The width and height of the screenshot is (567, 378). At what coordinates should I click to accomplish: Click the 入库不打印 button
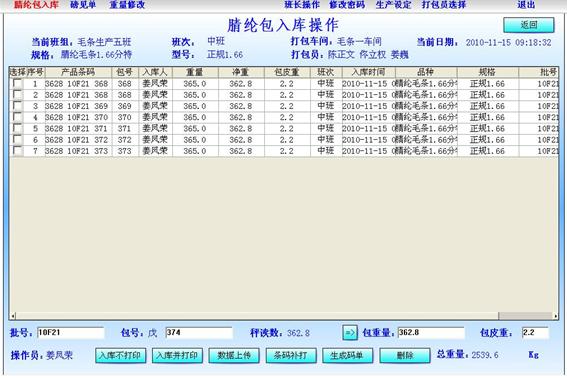[120, 356]
